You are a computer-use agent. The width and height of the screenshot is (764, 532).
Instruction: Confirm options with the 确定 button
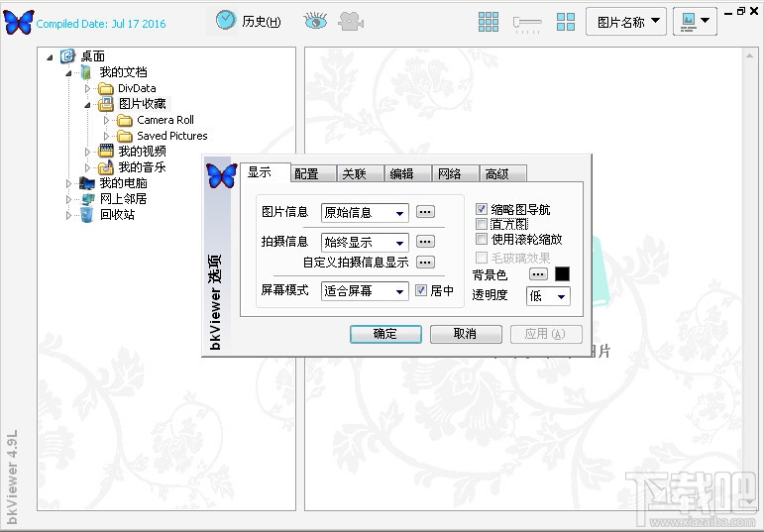tap(385, 334)
